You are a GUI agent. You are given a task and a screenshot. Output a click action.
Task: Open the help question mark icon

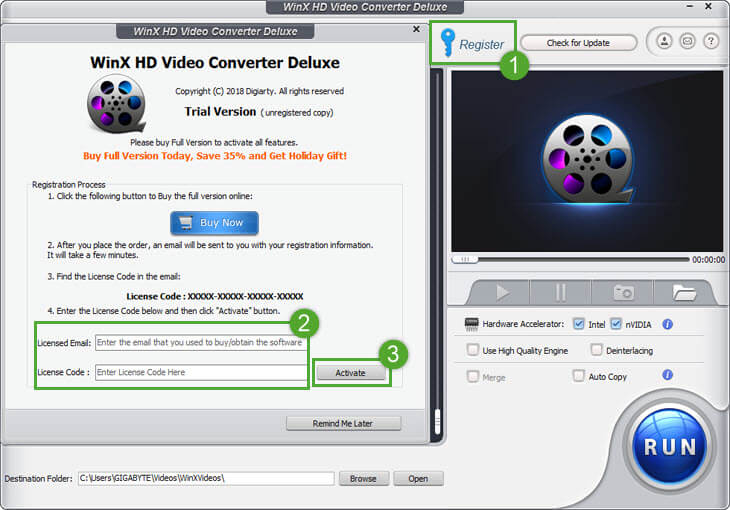pyautogui.click(x=710, y=41)
